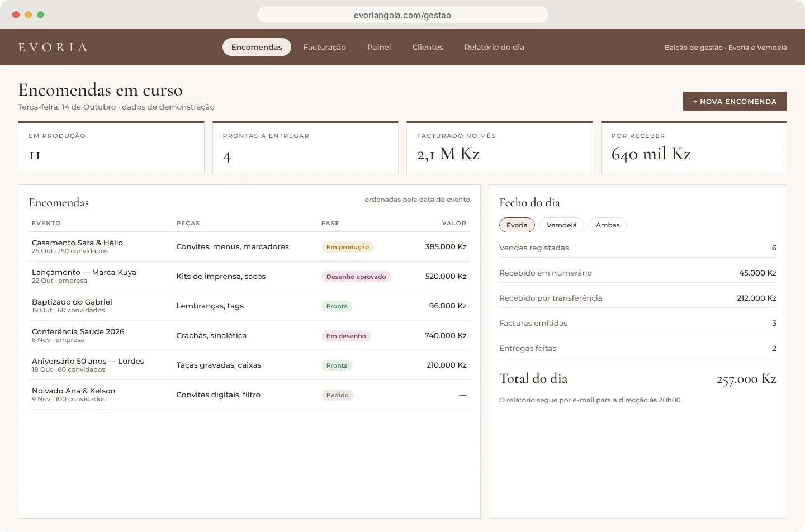This screenshot has height=532, width=805.
Task: Select the Evoria filter pill
Action: click(x=517, y=225)
